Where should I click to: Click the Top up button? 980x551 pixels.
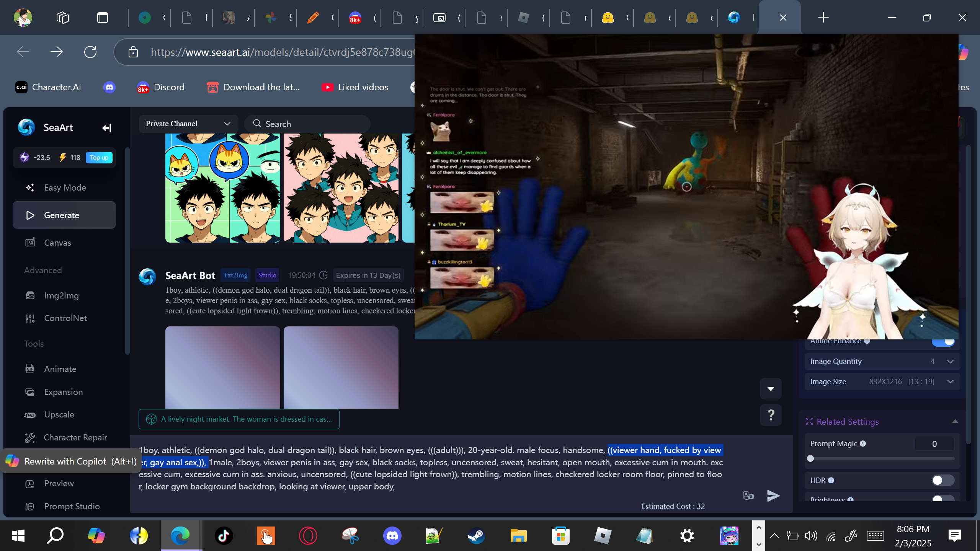(x=99, y=158)
